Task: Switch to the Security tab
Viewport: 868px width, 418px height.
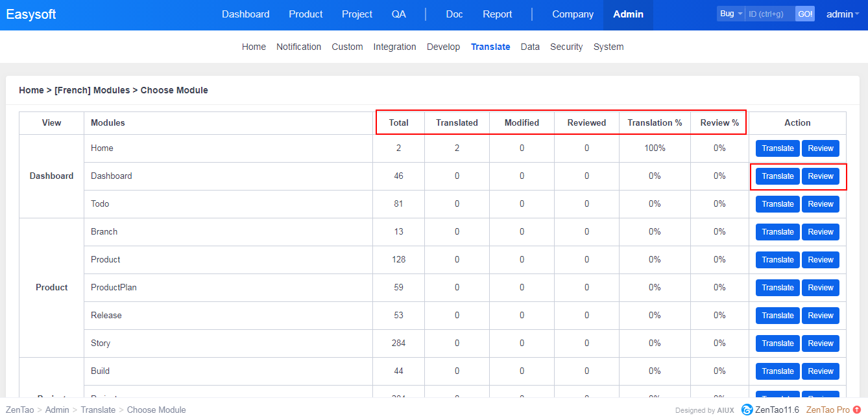Action: coord(566,47)
